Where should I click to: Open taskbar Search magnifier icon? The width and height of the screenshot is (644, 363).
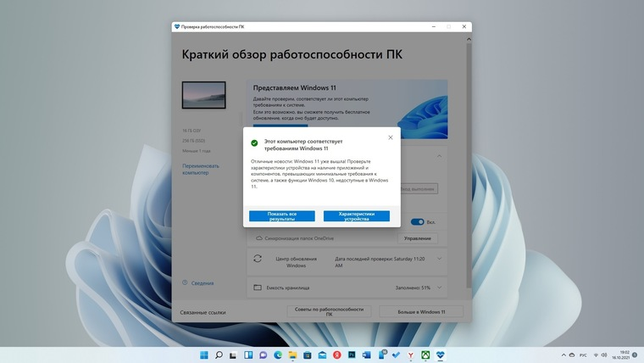pyautogui.click(x=219, y=354)
